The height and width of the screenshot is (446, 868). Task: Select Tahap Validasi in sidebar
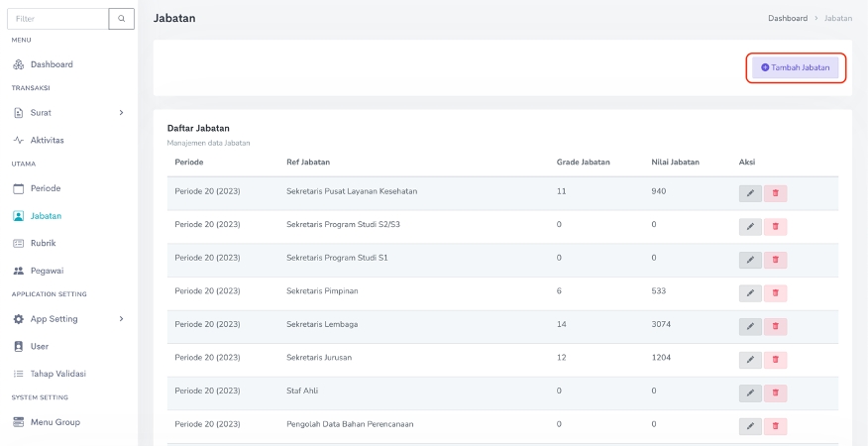pyautogui.click(x=57, y=374)
